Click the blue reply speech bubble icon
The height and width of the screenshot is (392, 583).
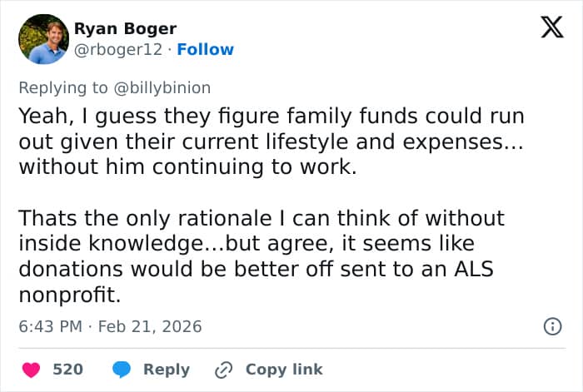pos(122,369)
